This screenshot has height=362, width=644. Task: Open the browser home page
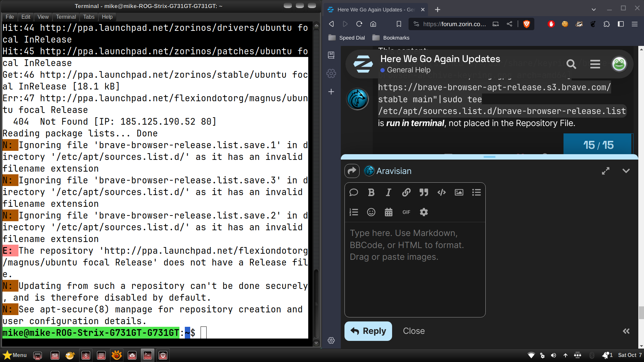pos(373,24)
